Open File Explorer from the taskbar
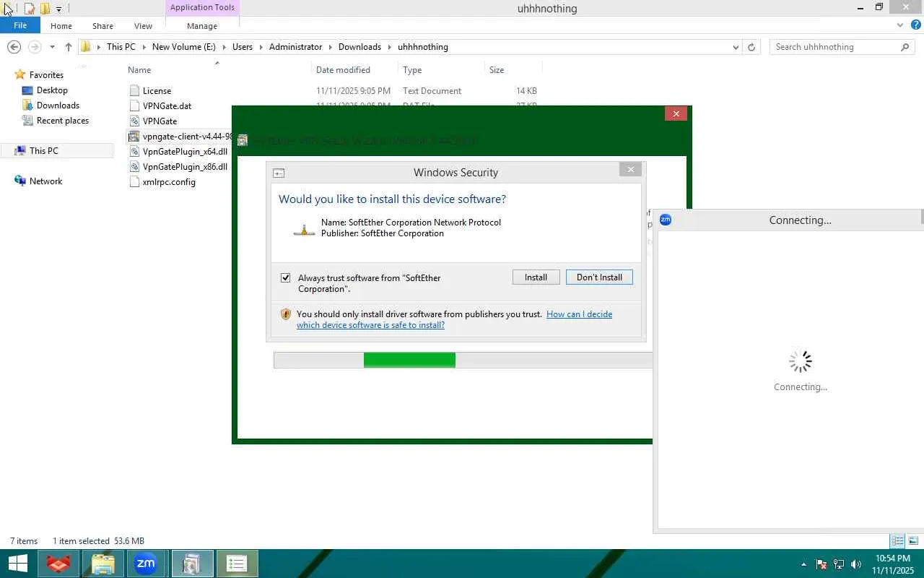 (103, 564)
